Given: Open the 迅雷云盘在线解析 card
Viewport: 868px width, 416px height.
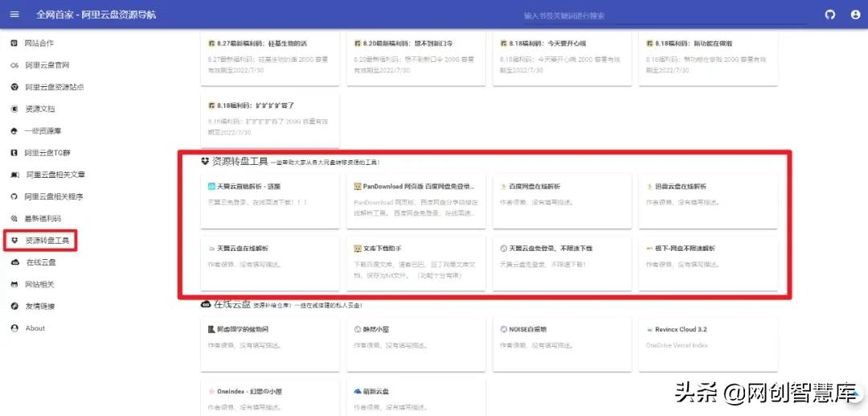Looking at the screenshot, I should click(x=708, y=200).
